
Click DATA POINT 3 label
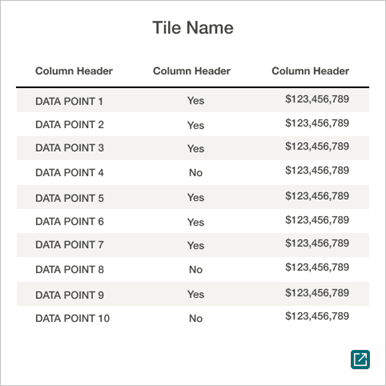coord(70,148)
